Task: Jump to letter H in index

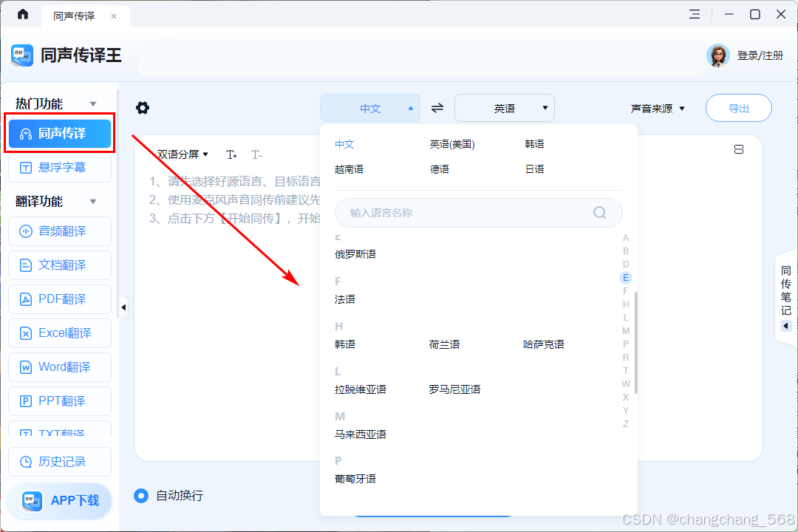Action: click(x=626, y=304)
